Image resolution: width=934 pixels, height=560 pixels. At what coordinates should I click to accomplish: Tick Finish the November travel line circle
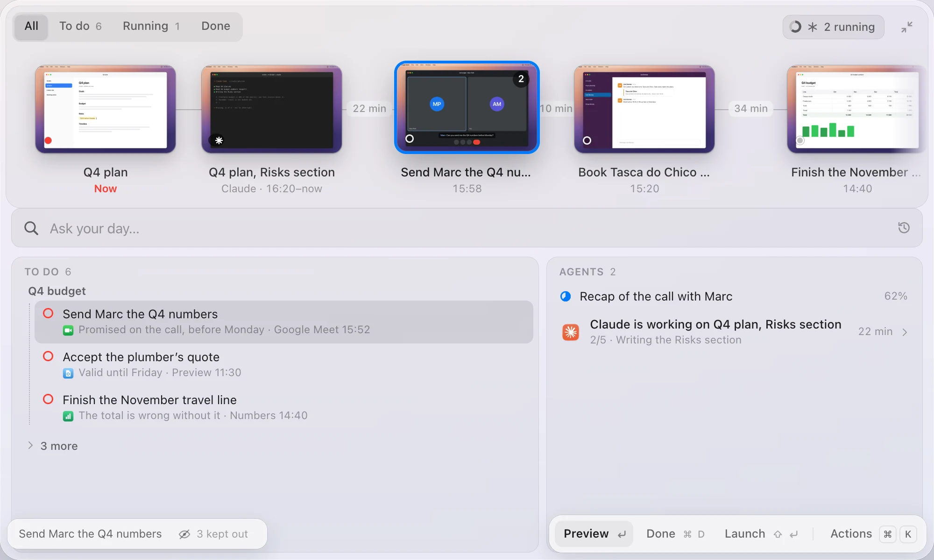pos(48,399)
